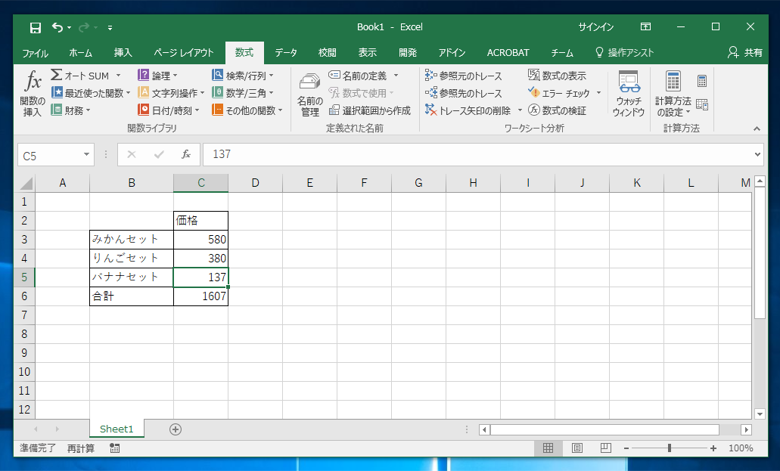Viewport: 780px width, 471px height.
Task: Open 最近使った関数 function list
Action: (91, 93)
